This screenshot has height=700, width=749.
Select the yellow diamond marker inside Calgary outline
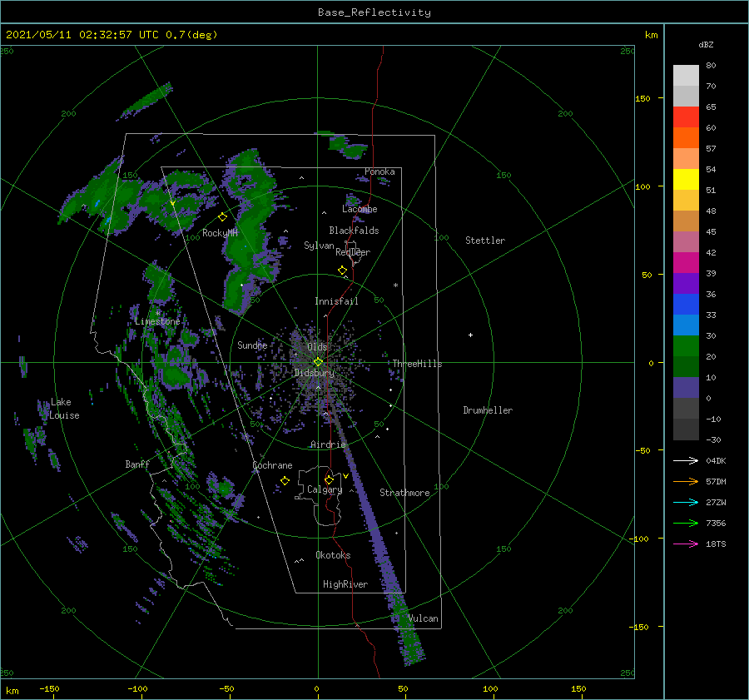coord(329,479)
